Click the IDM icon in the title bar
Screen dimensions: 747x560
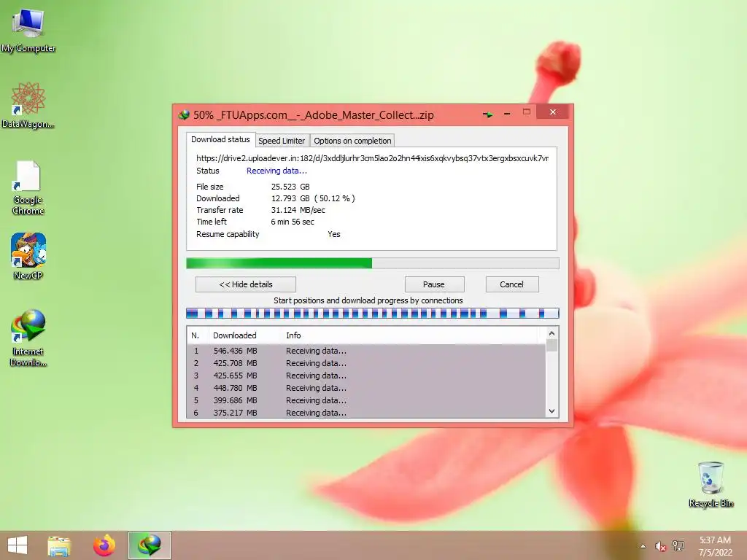[184, 114]
